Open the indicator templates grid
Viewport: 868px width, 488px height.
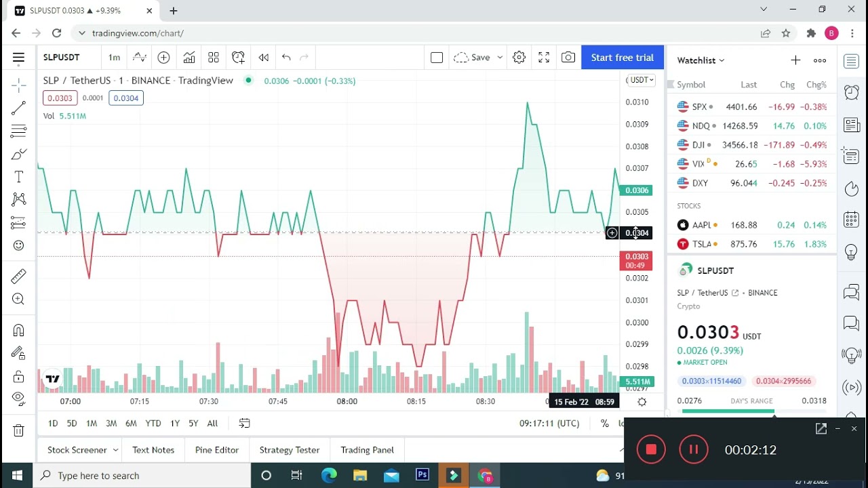tap(214, 58)
